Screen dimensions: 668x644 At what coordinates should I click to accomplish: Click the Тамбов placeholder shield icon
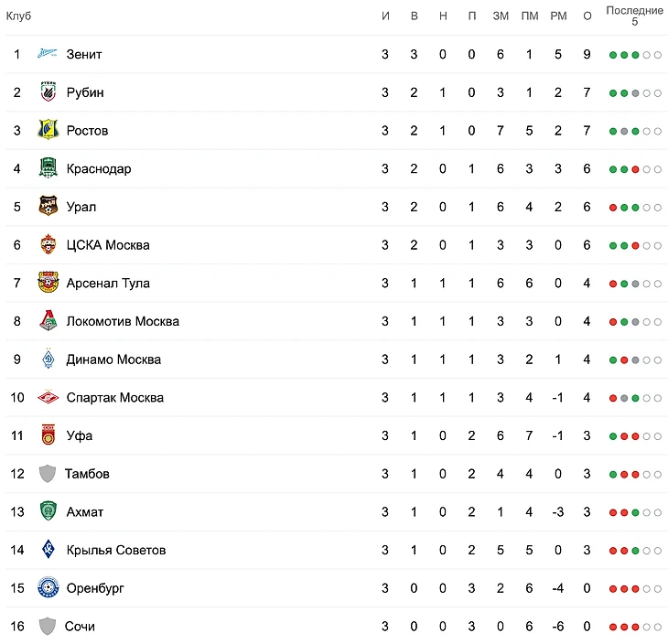coord(48,474)
